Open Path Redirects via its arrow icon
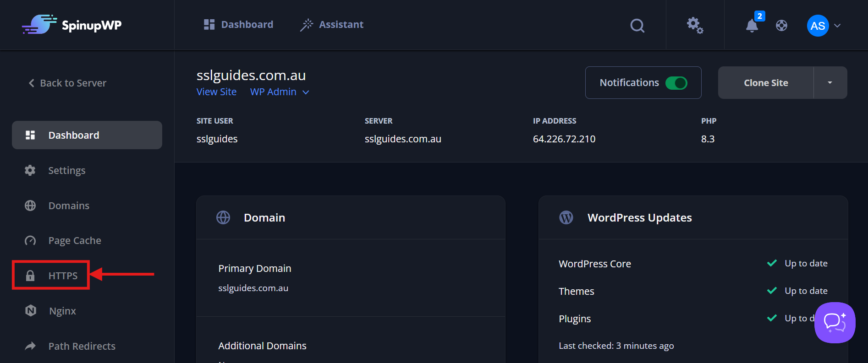This screenshot has height=363, width=868. coord(30,346)
